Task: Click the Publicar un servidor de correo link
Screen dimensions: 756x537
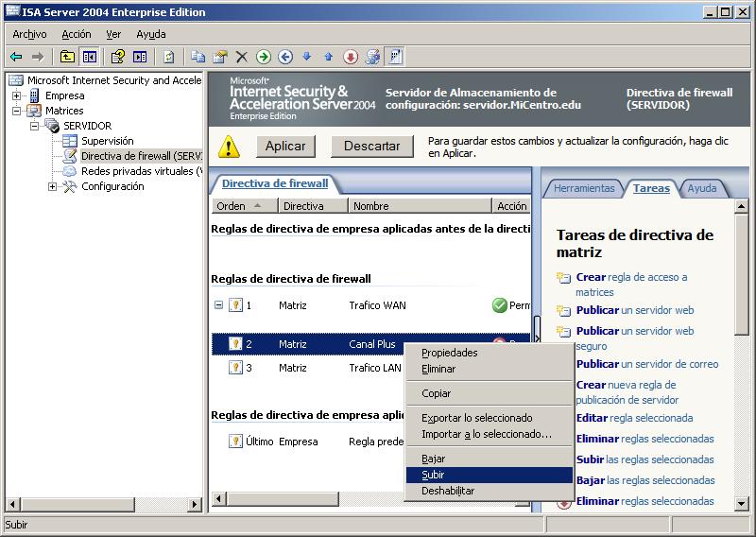Action: (646, 364)
